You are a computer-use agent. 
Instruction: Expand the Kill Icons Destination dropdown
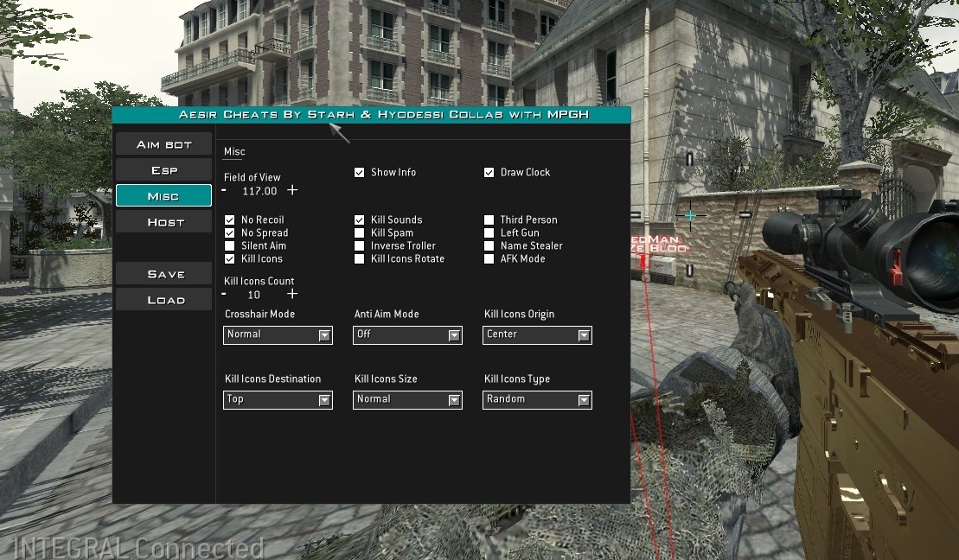[x=278, y=400]
